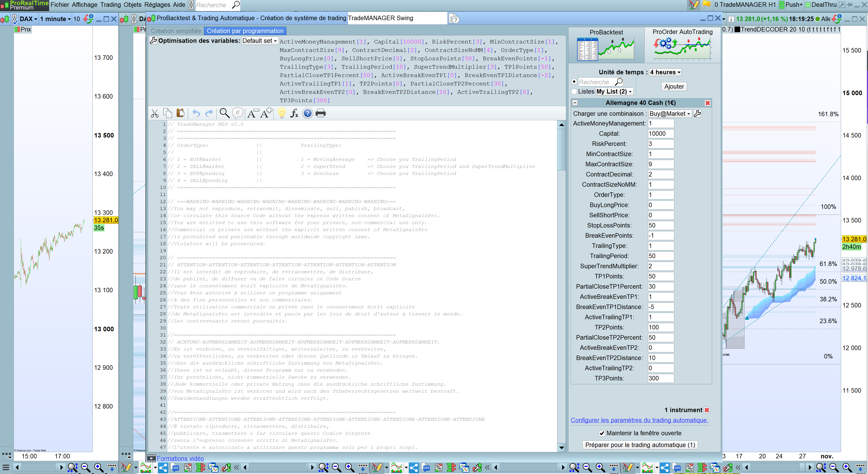Open the Affichage menu
The height and width of the screenshot is (474, 868).
[85, 5]
